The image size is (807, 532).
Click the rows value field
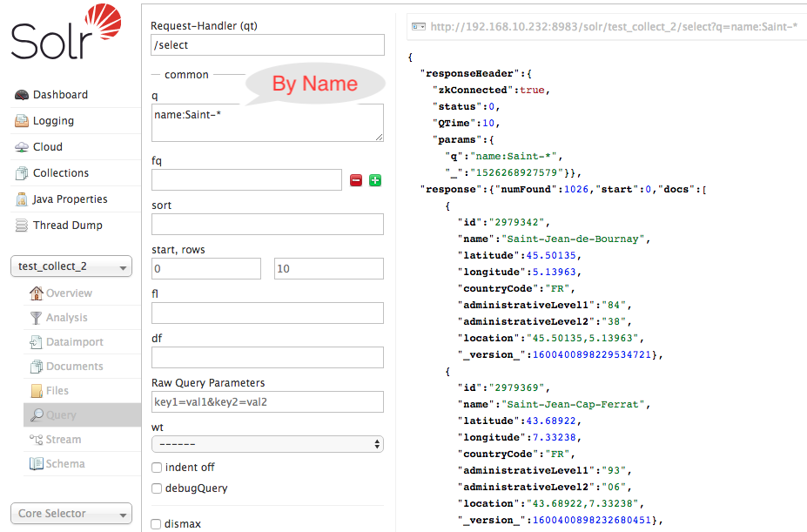tap(329, 269)
